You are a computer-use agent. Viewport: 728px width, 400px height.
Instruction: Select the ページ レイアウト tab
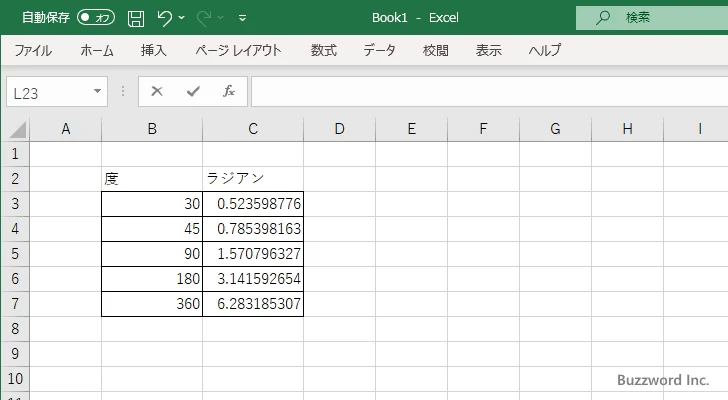click(x=238, y=50)
